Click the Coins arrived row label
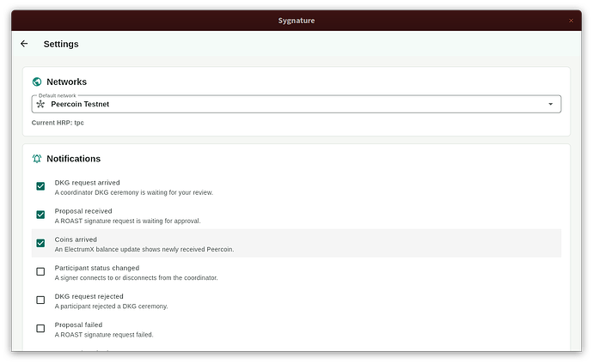This screenshot has width=593, height=364. click(x=76, y=240)
